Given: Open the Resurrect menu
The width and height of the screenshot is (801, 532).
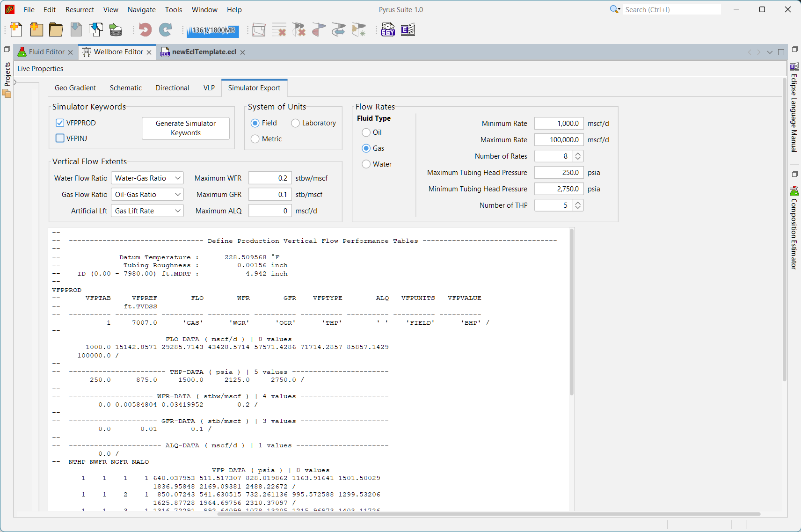Looking at the screenshot, I should coord(80,9).
